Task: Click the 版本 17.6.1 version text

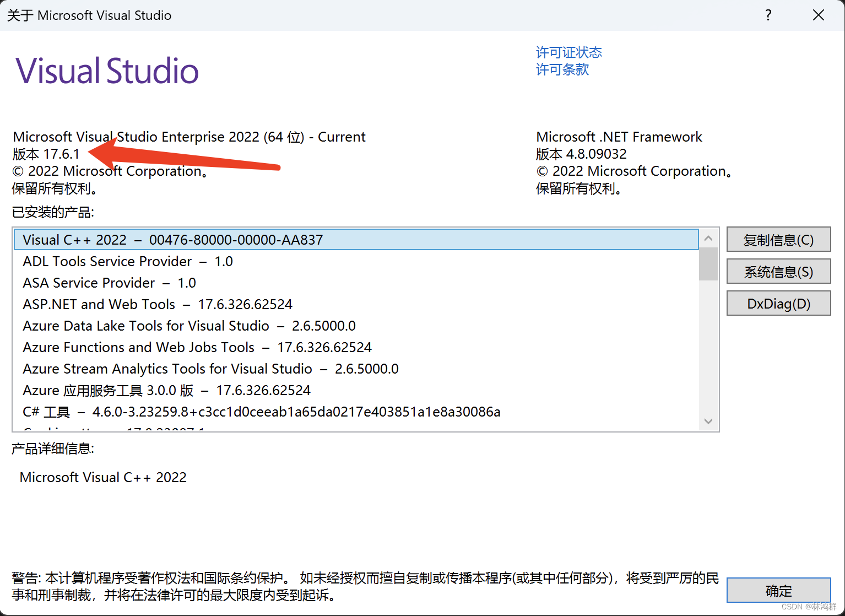Action: [46, 154]
